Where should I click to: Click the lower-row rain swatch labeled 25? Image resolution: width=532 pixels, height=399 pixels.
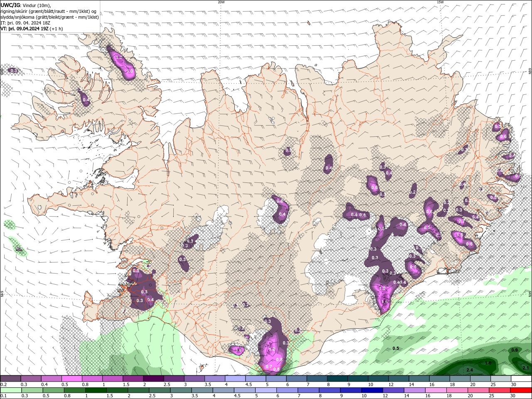pos(499,390)
